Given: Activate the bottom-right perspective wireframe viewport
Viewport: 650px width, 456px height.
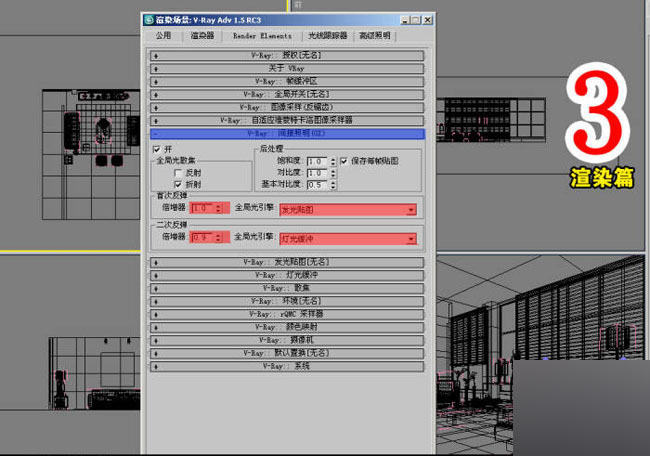Looking at the screenshot, I should click(540, 354).
